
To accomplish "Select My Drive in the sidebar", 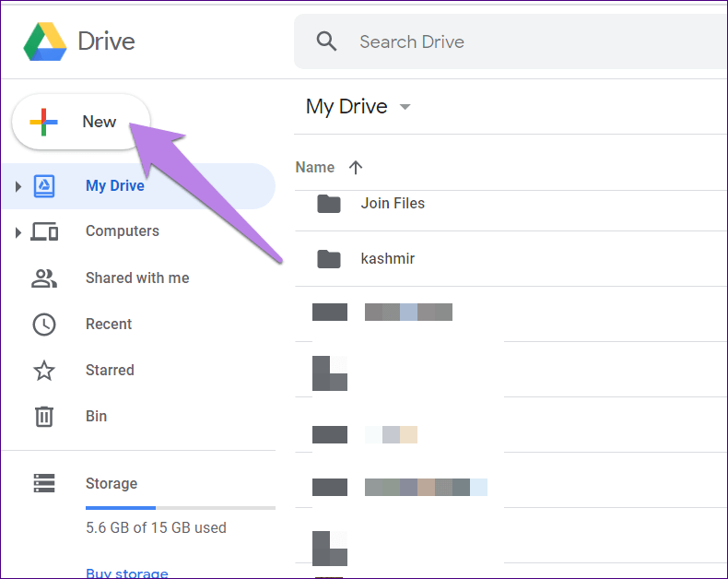I will pyautogui.click(x=115, y=186).
